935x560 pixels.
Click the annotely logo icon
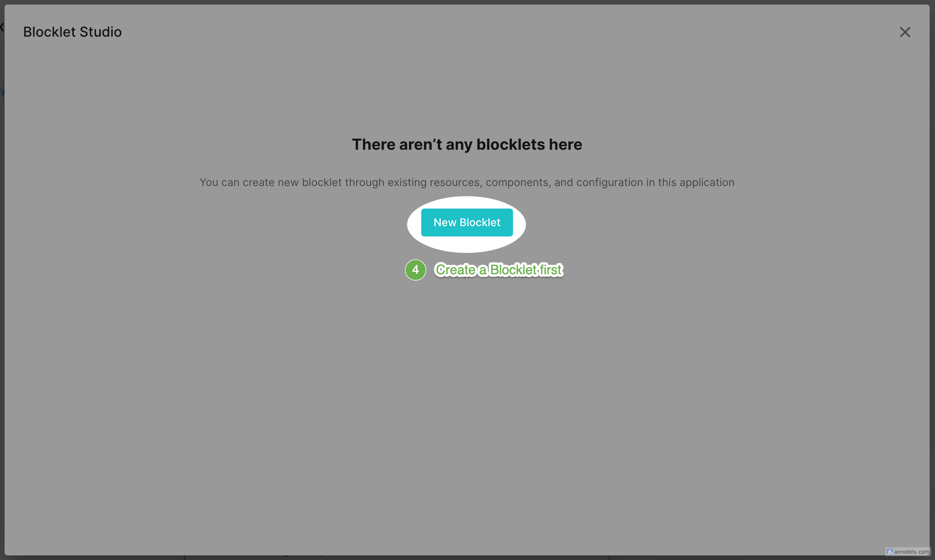[x=890, y=552]
